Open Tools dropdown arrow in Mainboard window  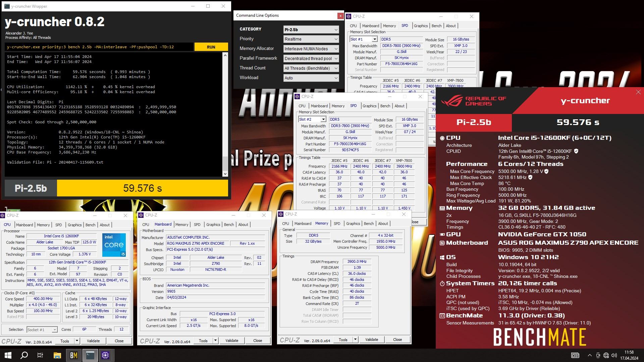coord(215,341)
